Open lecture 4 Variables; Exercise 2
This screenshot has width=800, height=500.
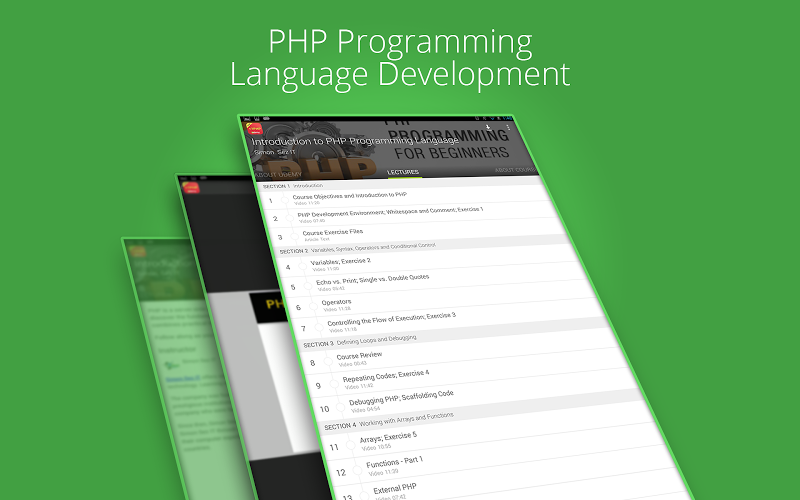(x=426, y=262)
